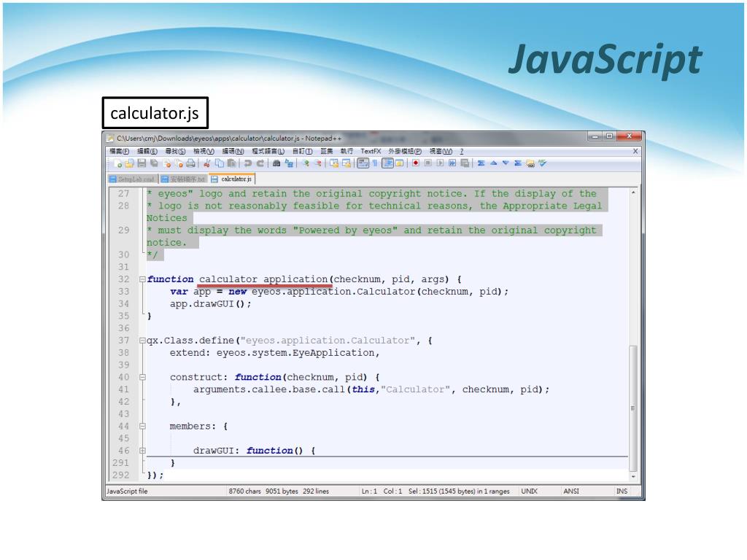
Task: Click 'app.drawGUI();' code on line 34
Action: click(211, 304)
